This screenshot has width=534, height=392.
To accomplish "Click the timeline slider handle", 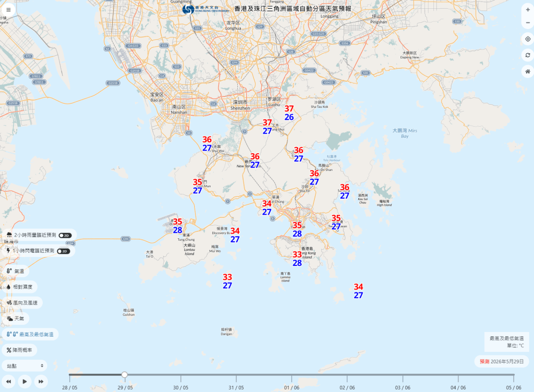I will click(x=125, y=375).
